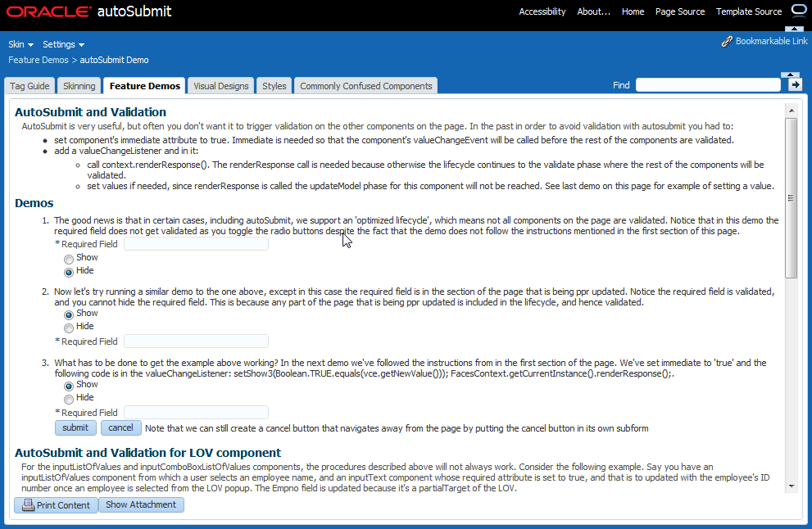Screen dimensions: 812x529
Task: Click the chain icon beside Bookmarkable Link
Action: 727,42
